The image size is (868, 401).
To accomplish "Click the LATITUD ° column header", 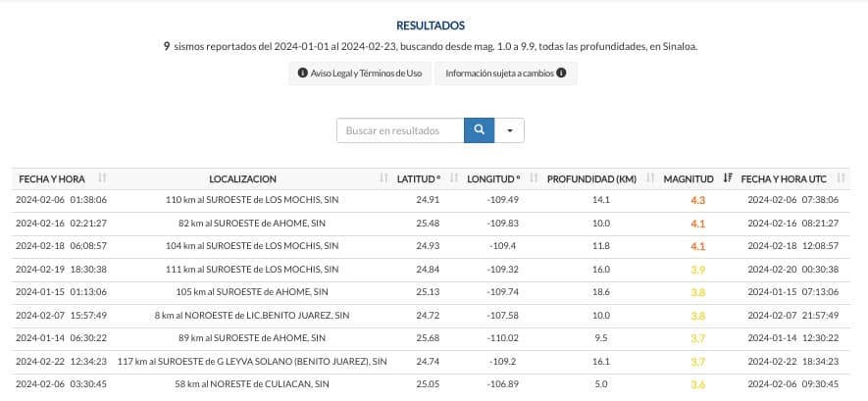I will [419, 178].
